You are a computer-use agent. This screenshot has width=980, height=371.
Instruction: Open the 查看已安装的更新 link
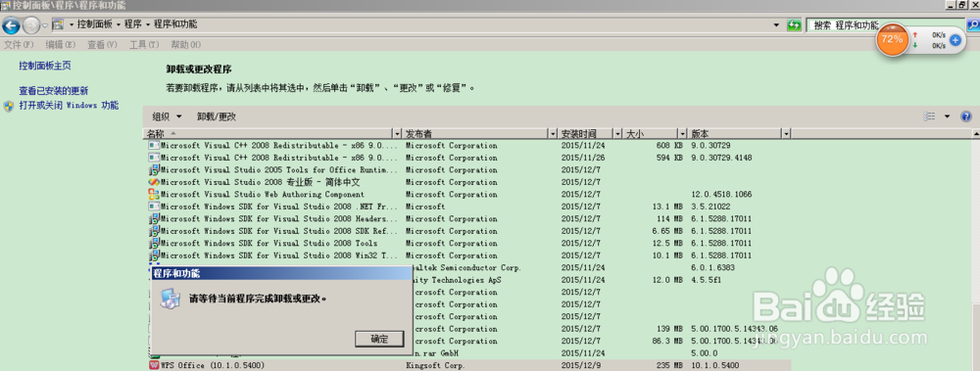pos(54,91)
